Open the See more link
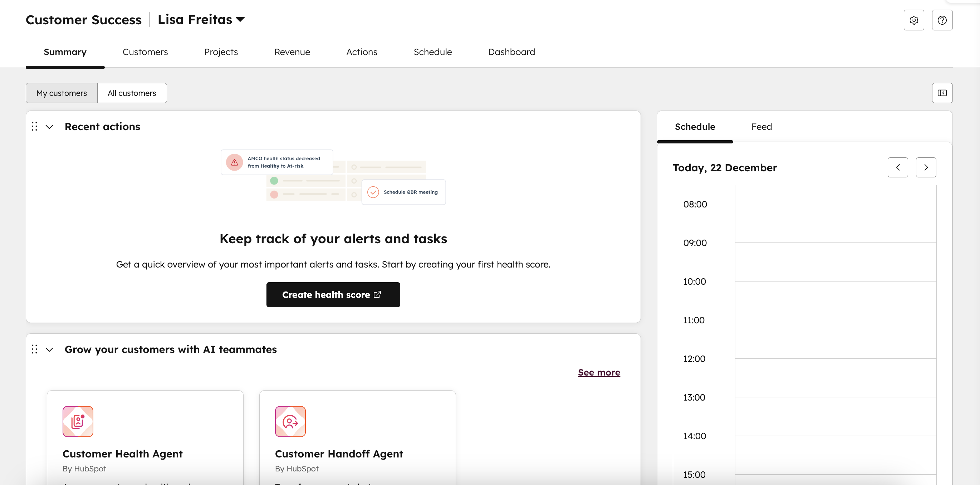This screenshot has width=980, height=485. [599, 372]
